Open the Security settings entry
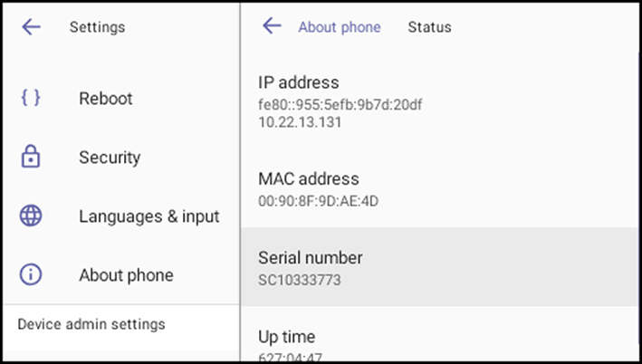This screenshot has height=364, width=642. click(x=121, y=158)
